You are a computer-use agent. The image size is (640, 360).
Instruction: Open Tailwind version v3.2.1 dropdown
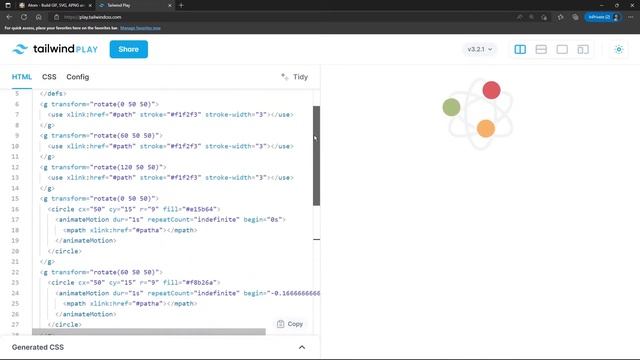point(480,49)
